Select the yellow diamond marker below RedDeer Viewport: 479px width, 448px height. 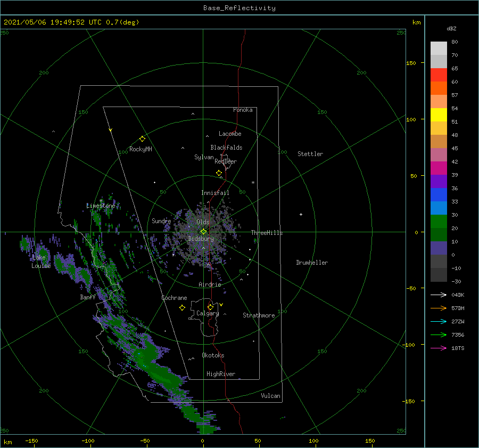[219, 173]
